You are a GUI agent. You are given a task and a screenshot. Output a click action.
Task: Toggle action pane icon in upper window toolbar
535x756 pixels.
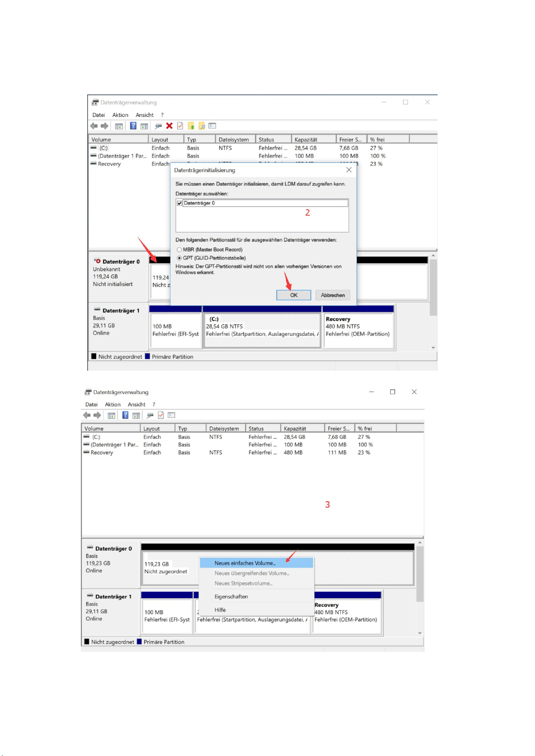(144, 126)
